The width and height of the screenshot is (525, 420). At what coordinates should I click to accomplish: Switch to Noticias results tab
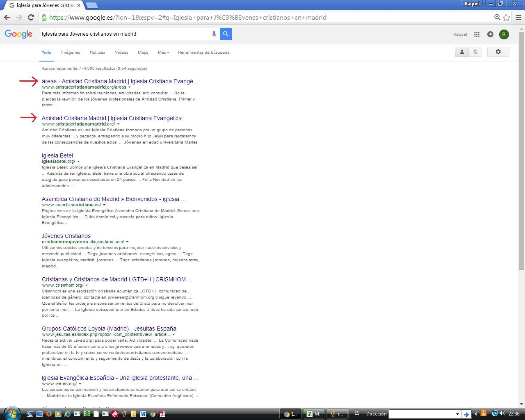97,52
